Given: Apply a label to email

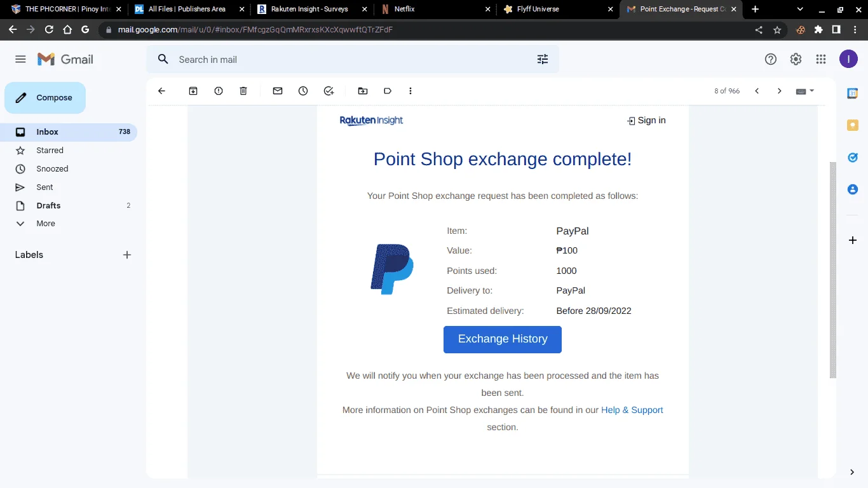Looking at the screenshot, I should (388, 91).
